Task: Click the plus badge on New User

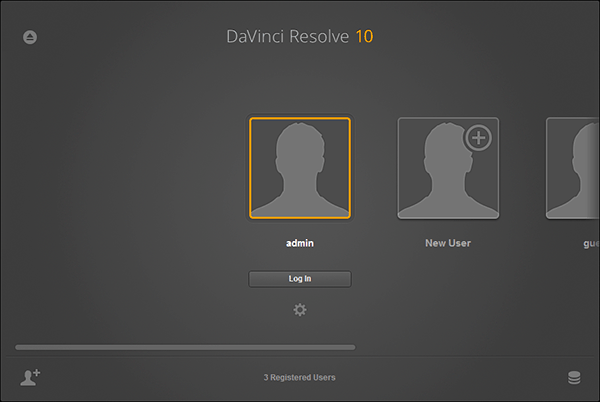Action: pos(478,138)
